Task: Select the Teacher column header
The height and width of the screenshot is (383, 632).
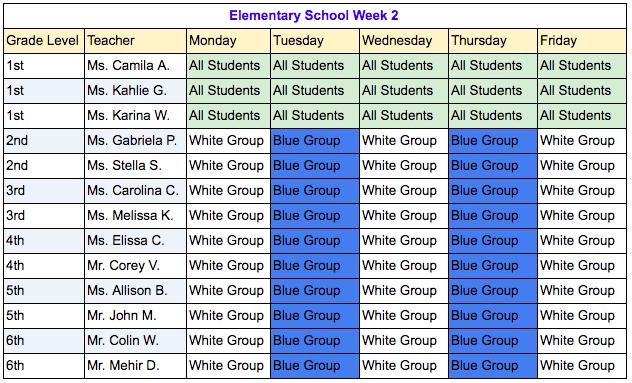Action: click(135, 41)
